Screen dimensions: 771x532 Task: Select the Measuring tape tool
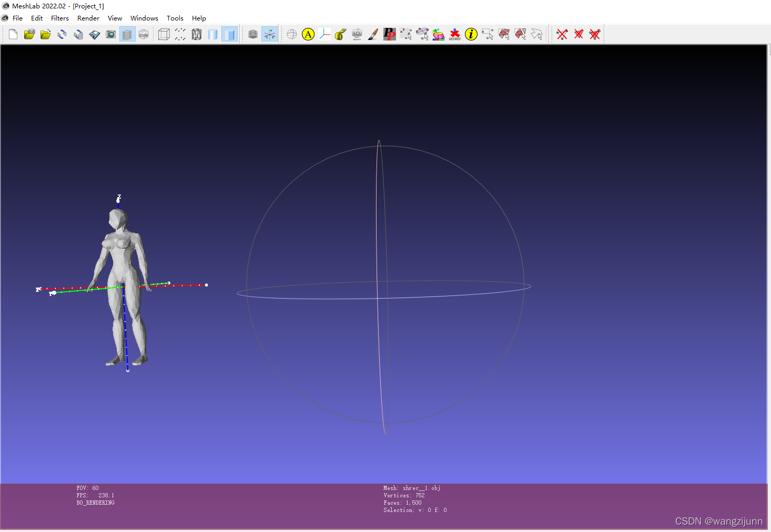click(x=341, y=34)
